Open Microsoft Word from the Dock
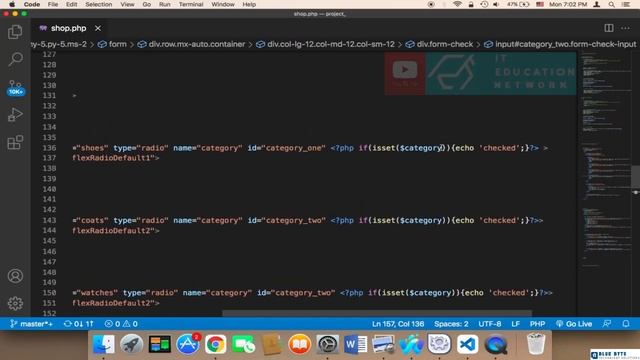 355,344
